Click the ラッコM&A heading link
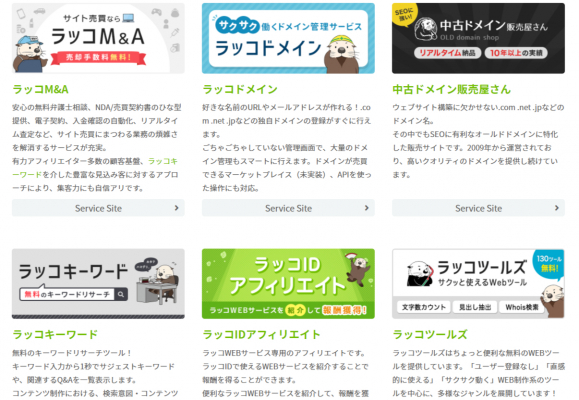This screenshot has height=400, width=579. (40, 89)
